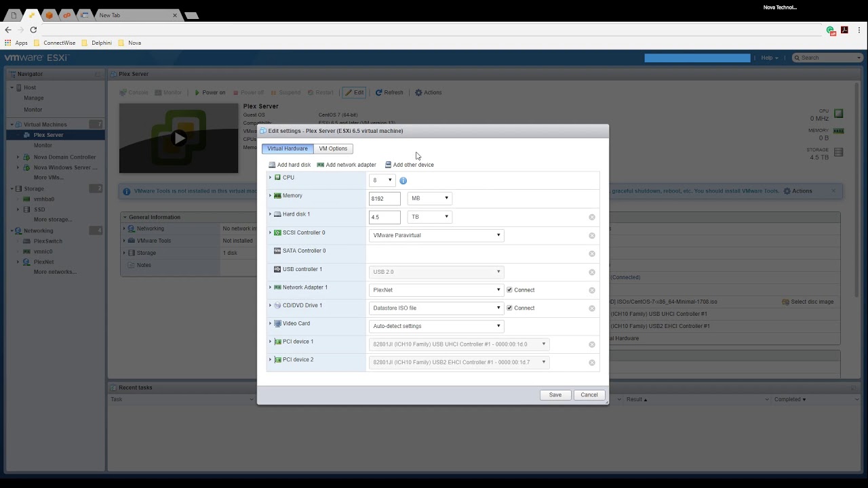
Task: Open the Memory unit MB dropdown
Action: [430, 199]
